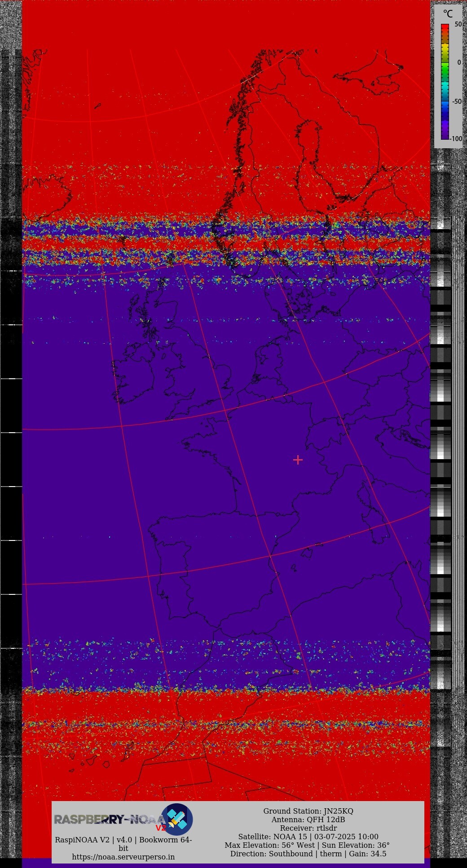Click 'Direction: Southbound | therm | Gain: 34.5' line
Screen dimensions: 467x868
point(308,854)
